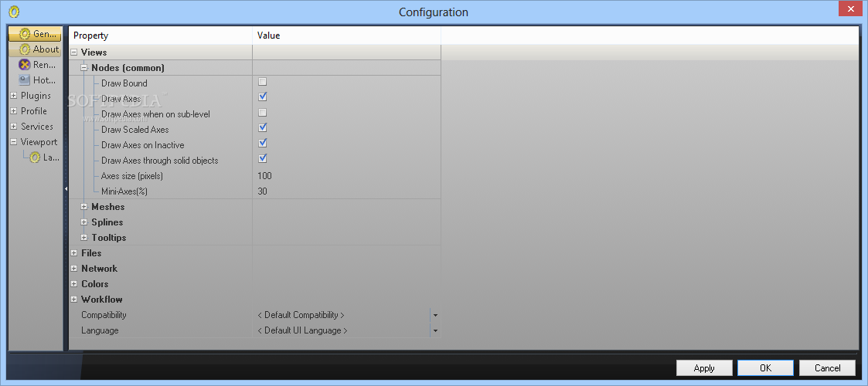The image size is (868, 386).
Task: Select the Compatibility property label
Action: [104, 315]
